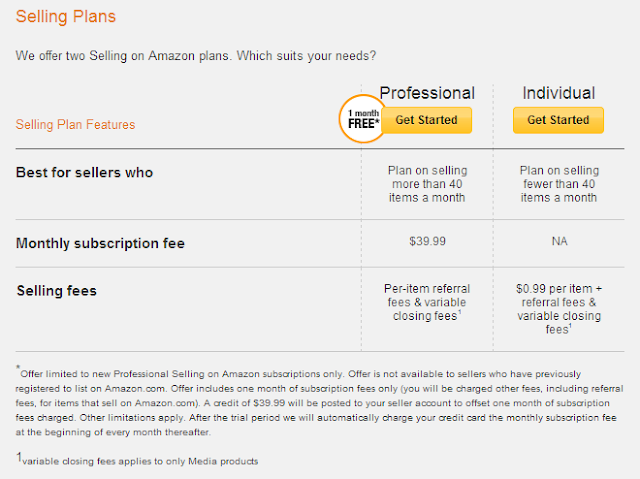640x479 pixels.
Task: Click the footnote marker after Individual closing fees
Action: tap(570, 326)
